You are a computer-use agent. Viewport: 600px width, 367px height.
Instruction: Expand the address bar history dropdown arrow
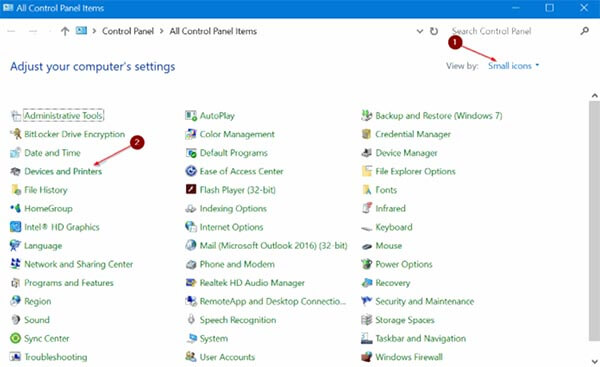420,31
